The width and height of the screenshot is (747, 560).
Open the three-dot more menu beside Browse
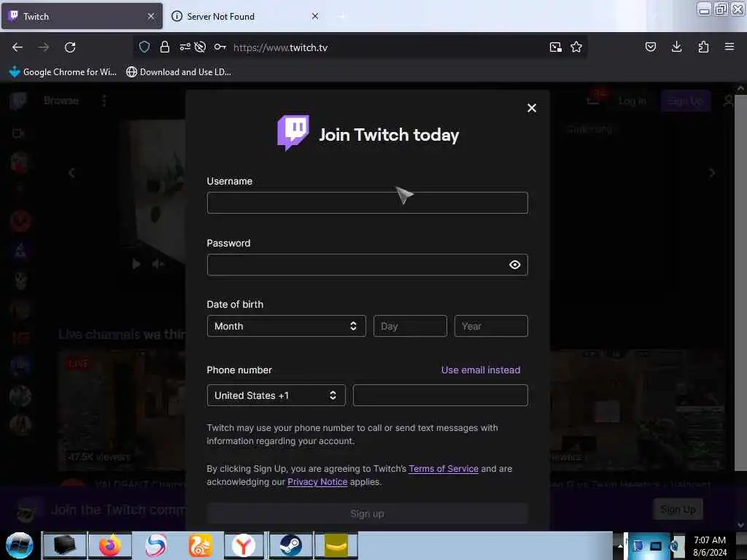[x=104, y=101]
